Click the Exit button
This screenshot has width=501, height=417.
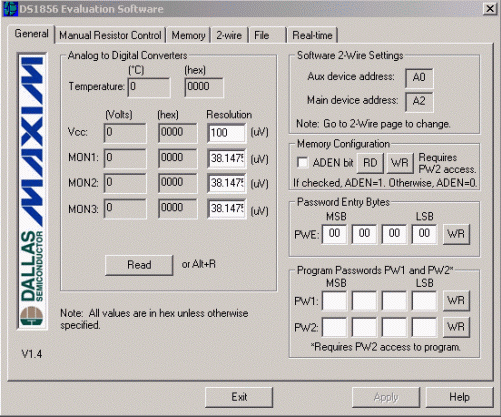tap(239, 397)
